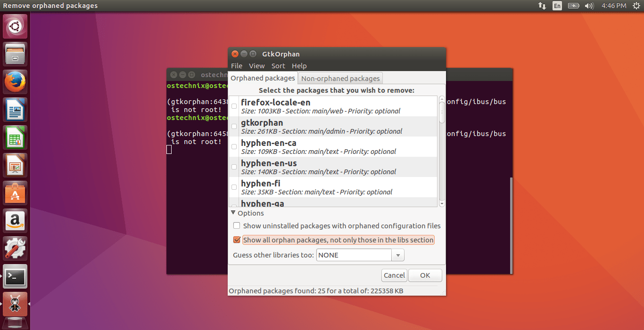Disable showing all orphan packages option
This screenshot has width=644, height=330.
237,240
